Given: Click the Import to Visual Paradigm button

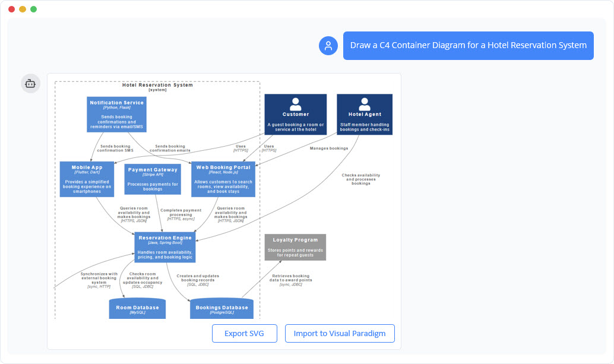Looking at the screenshot, I should [x=340, y=333].
